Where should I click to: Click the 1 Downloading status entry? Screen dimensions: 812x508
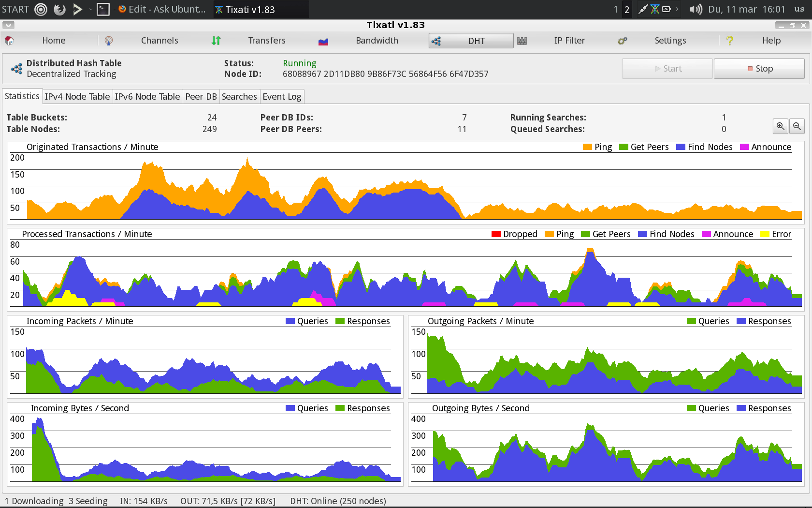[34, 501]
